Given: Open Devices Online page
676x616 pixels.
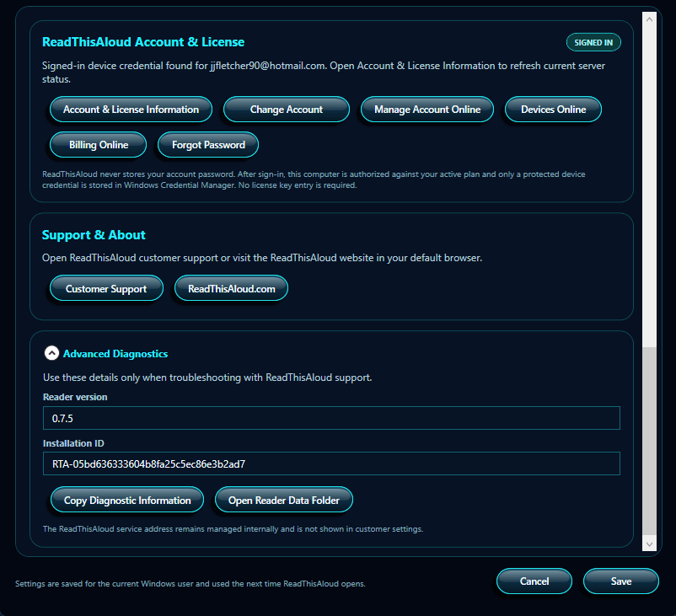Looking at the screenshot, I should coord(553,110).
